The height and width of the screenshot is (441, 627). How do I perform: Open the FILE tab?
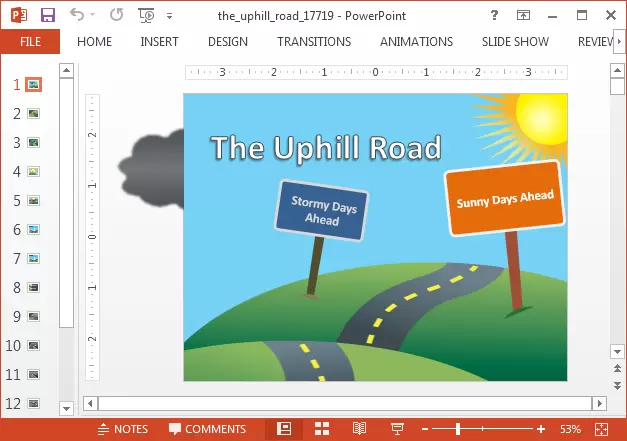pyautogui.click(x=30, y=42)
